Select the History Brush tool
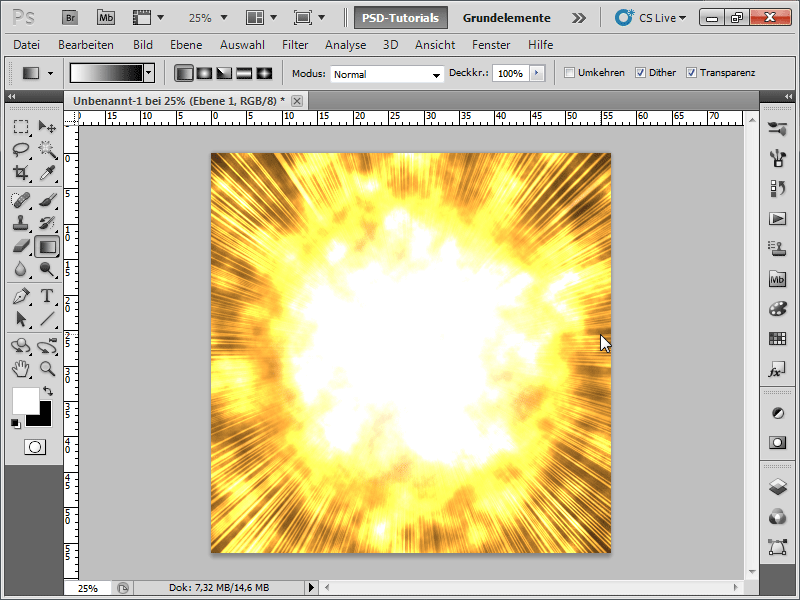 47,223
